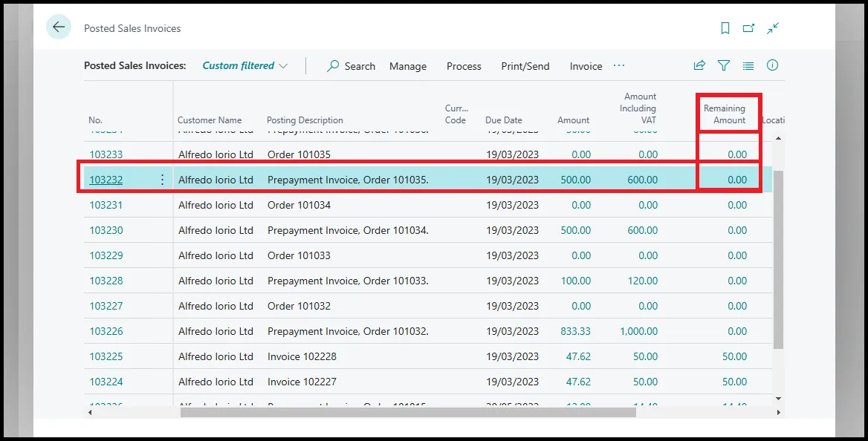This screenshot has width=868, height=441.
Task: Sort by the Customer Name column header
Action: (x=210, y=120)
